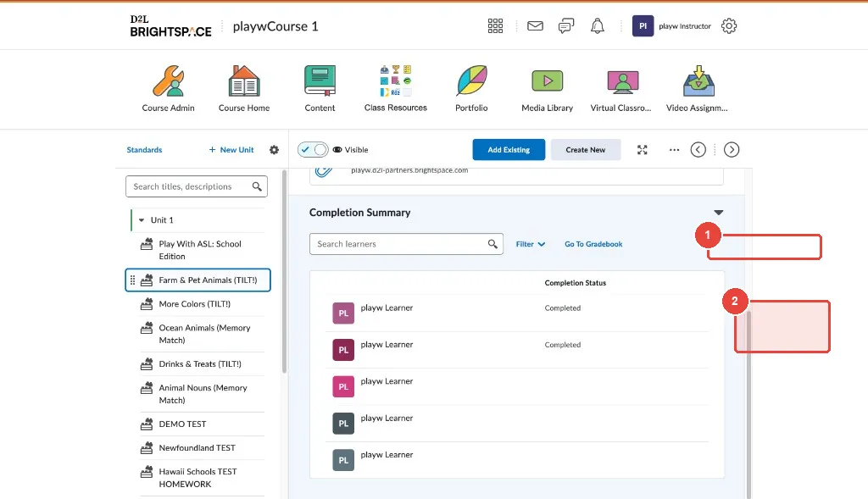Click the left sidebar scrollbar
Image resolution: width=868 pixels, height=499 pixels.
[x=285, y=271]
